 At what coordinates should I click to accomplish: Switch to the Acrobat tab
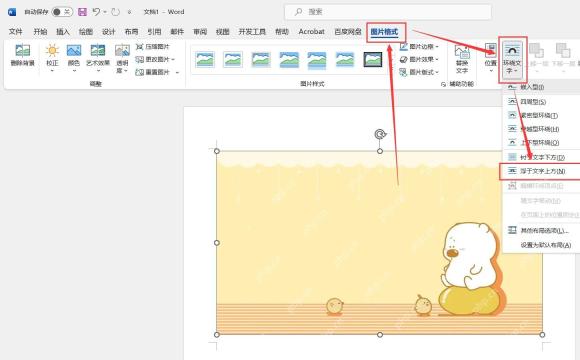[311, 32]
